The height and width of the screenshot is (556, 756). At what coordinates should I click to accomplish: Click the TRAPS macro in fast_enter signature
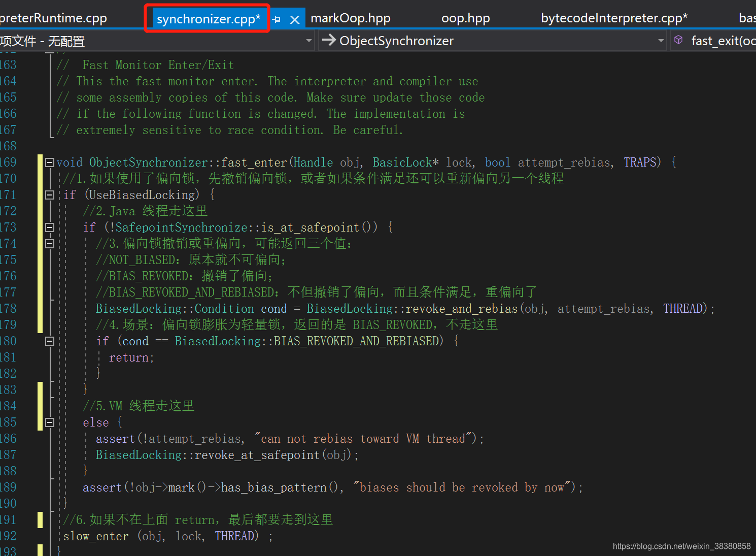(x=640, y=162)
